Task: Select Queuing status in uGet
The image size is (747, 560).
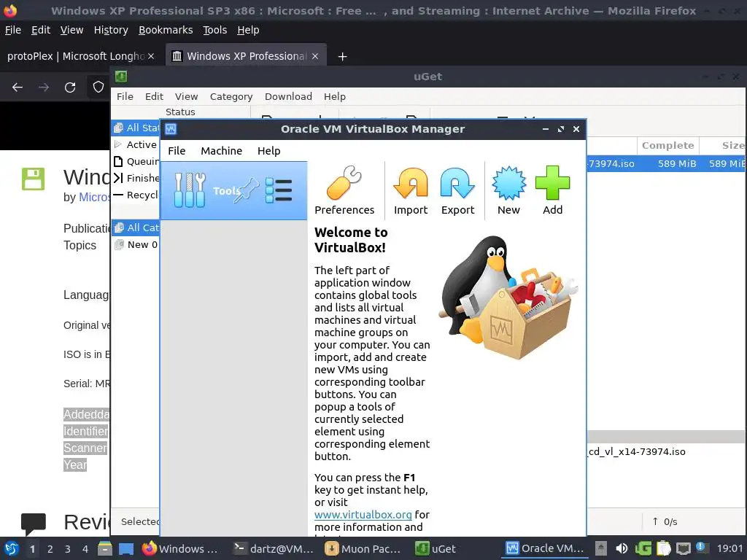Action: pos(136,161)
